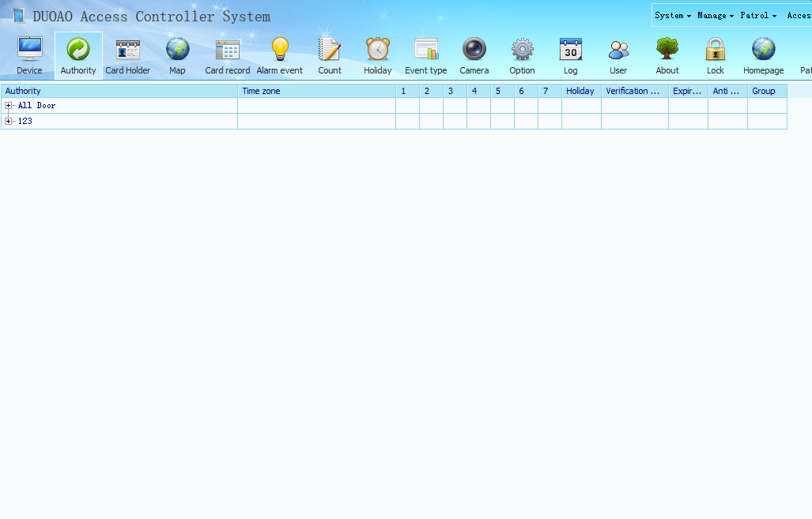The width and height of the screenshot is (812, 519).
Task: Click the Card Holder toolbar icon
Action: (127, 51)
